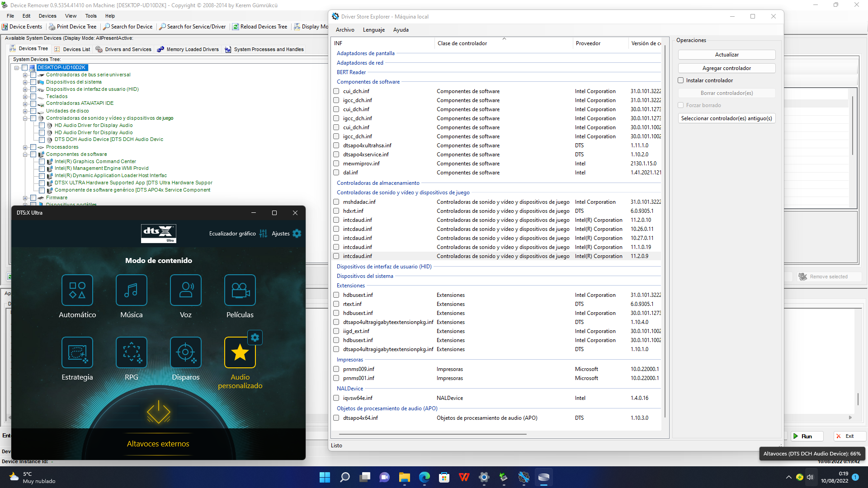
Task: Open Archivo menu in Driver Store Explorer
Action: (x=345, y=30)
